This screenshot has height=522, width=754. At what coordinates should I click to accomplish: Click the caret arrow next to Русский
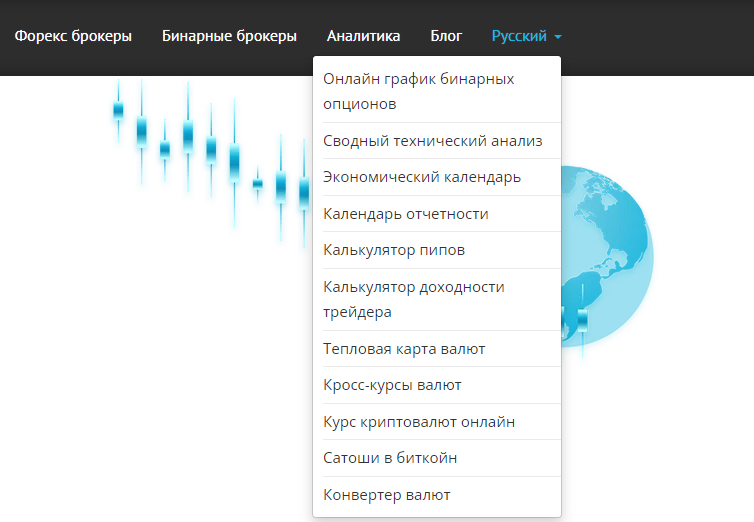point(558,37)
